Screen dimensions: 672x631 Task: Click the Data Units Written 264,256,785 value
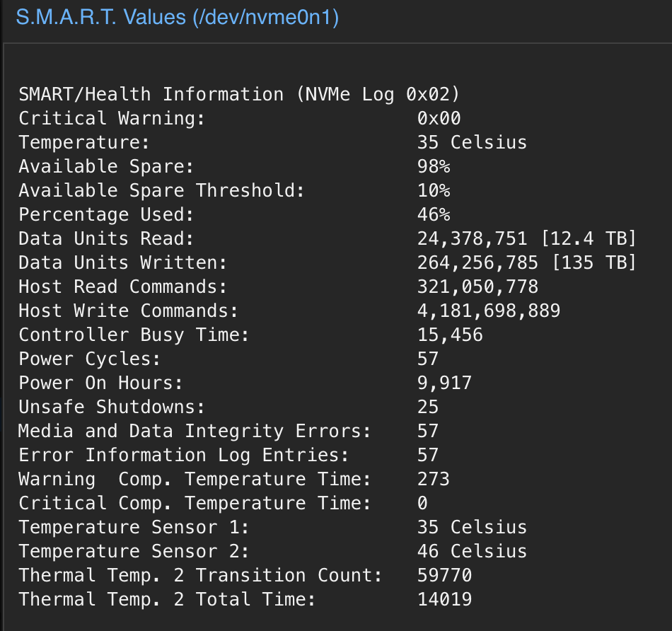[x=477, y=262]
